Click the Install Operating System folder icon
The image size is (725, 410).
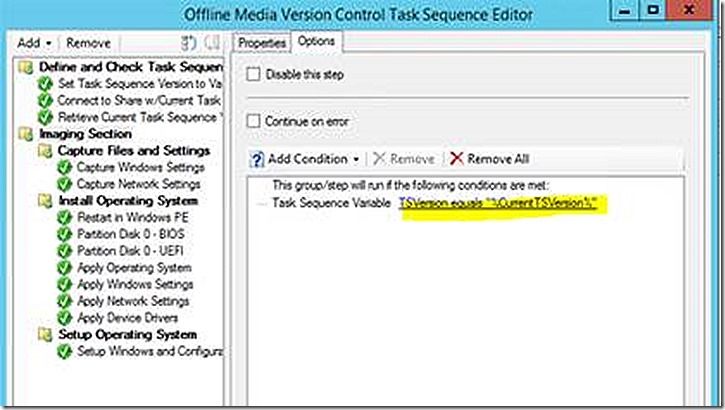click(x=43, y=201)
